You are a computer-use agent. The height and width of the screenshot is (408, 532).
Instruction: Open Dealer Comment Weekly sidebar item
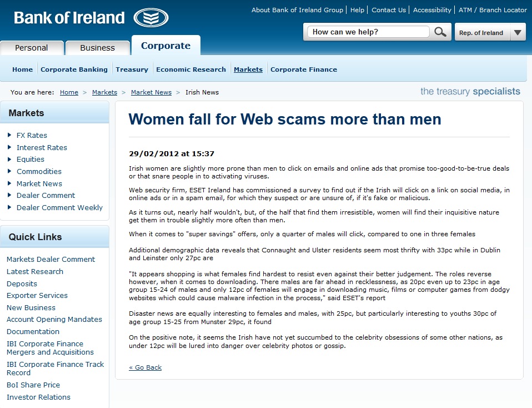59,207
